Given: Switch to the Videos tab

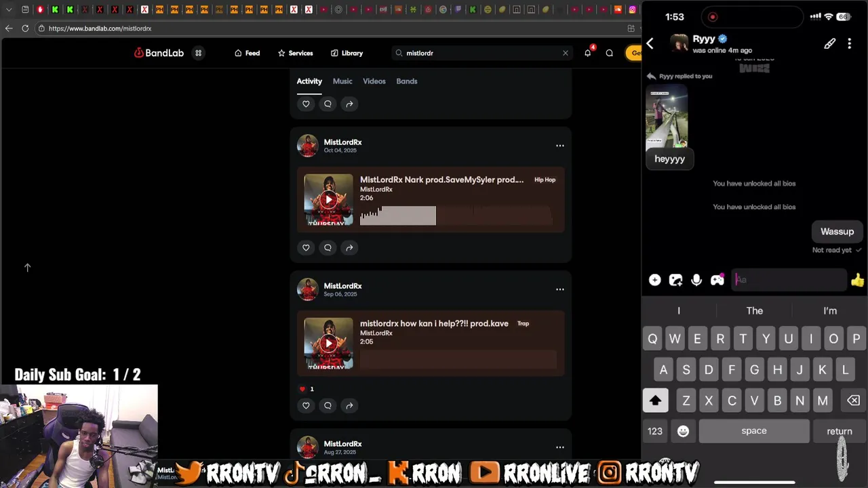Looking at the screenshot, I should point(374,81).
